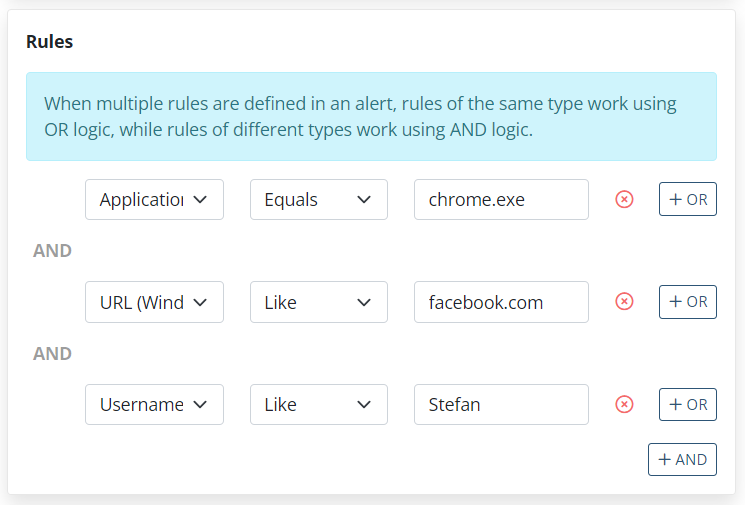
Task: Click the + AND button
Action: coord(682,460)
